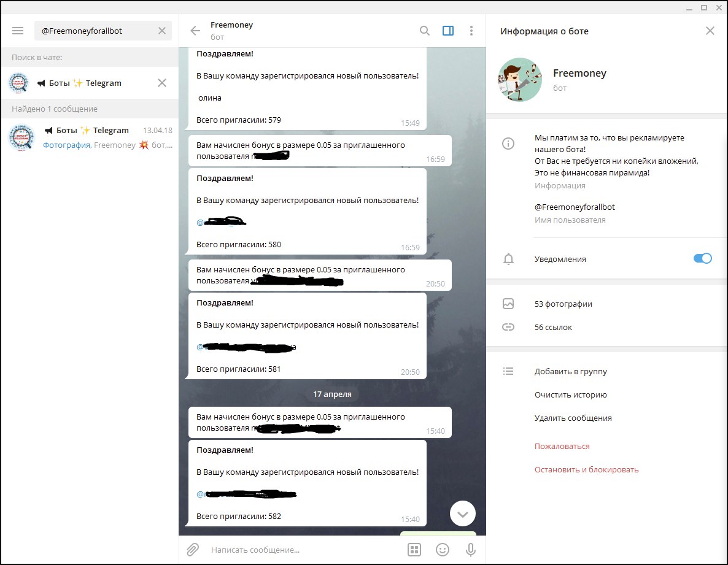Screen dimensions: 728x565
Task: Toggle the Уведомления switch
Action: [702, 258]
